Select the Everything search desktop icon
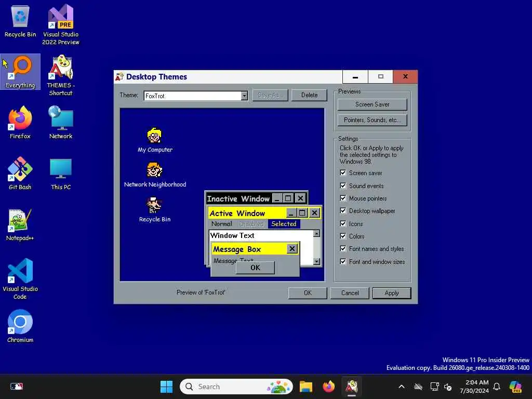 pyautogui.click(x=20, y=72)
